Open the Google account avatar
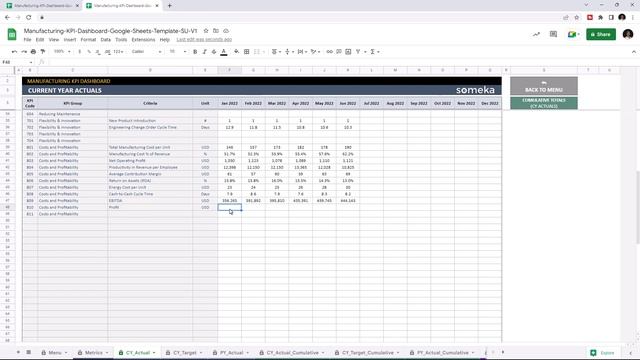The width and height of the screenshot is (640, 360). (628, 34)
